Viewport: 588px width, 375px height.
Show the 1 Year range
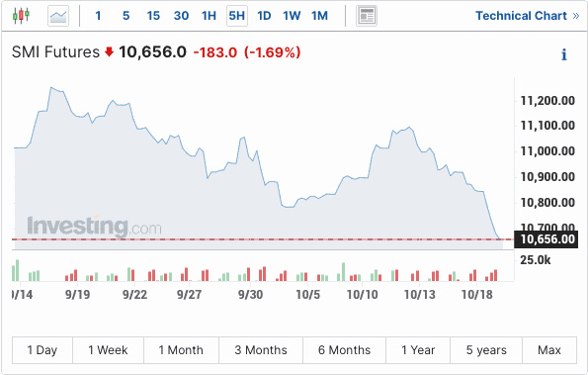418,350
